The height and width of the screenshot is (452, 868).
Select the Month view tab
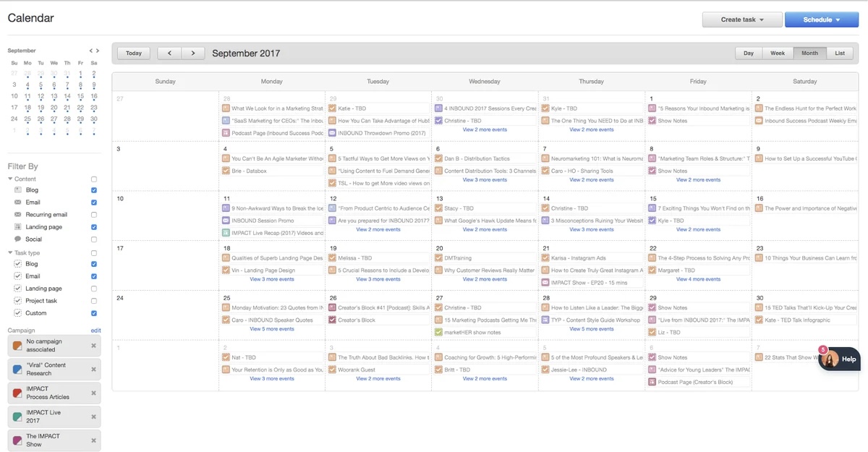pos(809,53)
